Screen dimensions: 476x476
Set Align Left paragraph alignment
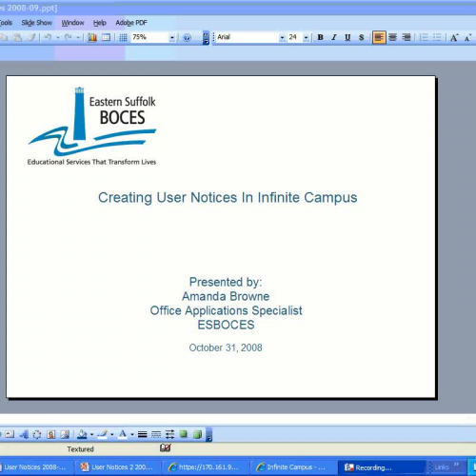tap(379, 37)
